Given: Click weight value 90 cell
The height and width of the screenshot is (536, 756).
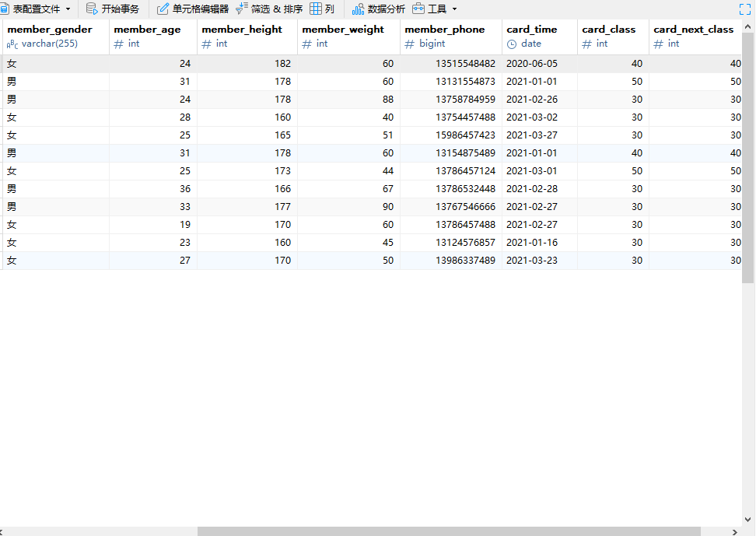Looking at the screenshot, I should tap(348, 206).
